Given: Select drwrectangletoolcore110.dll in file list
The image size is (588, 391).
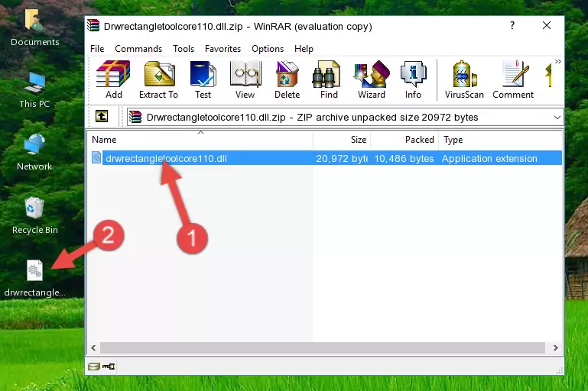Looking at the screenshot, I should (166, 158).
